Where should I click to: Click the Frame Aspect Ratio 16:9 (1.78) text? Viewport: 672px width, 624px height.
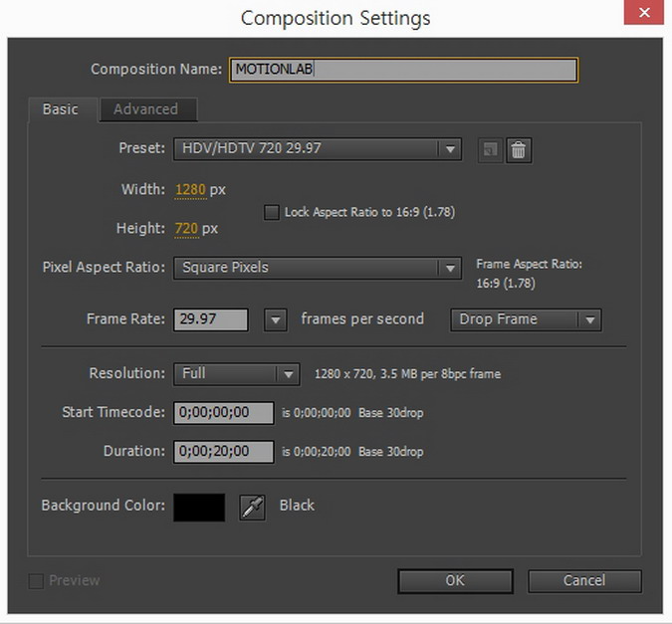[529, 274]
